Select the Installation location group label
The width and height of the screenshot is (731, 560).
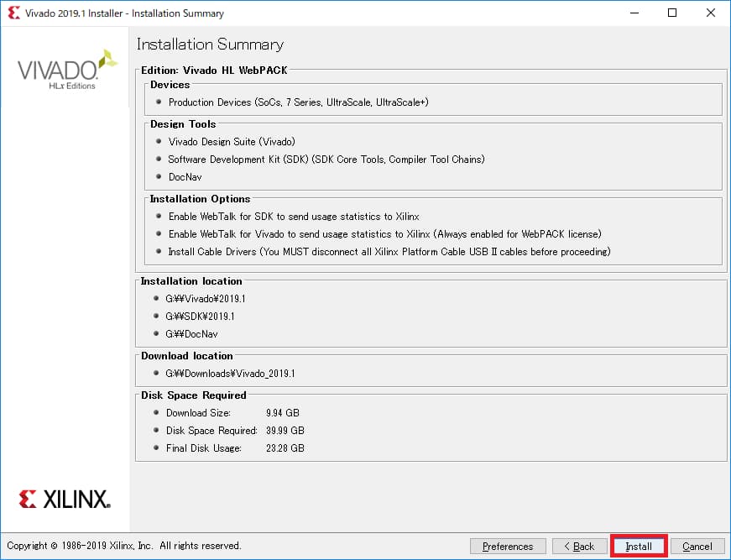coord(191,281)
